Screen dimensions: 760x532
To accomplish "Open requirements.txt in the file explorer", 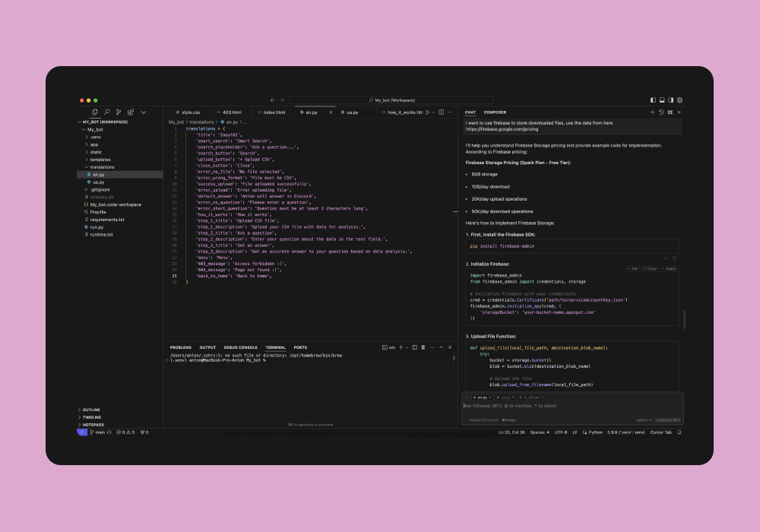I will (x=106, y=220).
